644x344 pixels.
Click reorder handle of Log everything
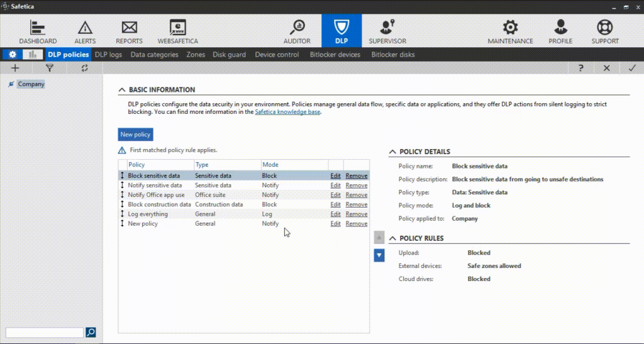coord(122,214)
